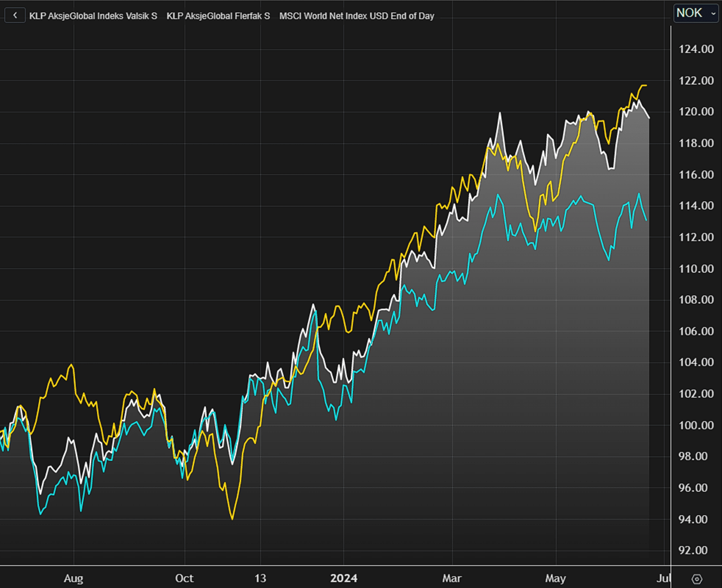Click the back arrow button
The width and height of the screenshot is (722, 588).
click(x=15, y=15)
